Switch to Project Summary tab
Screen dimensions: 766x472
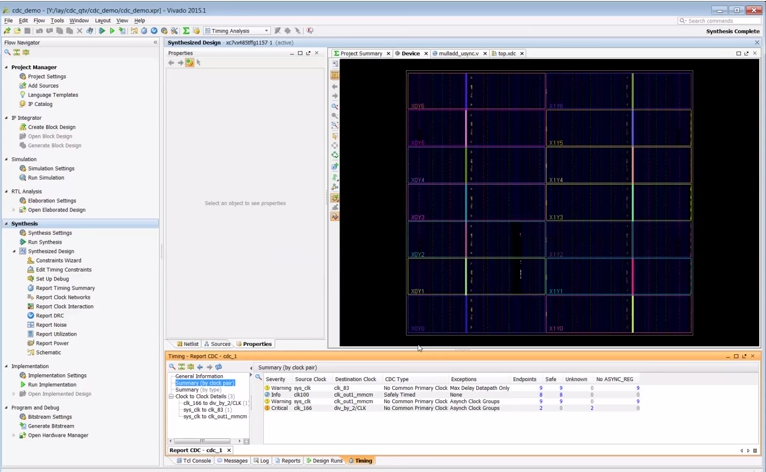[x=361, y=53]
